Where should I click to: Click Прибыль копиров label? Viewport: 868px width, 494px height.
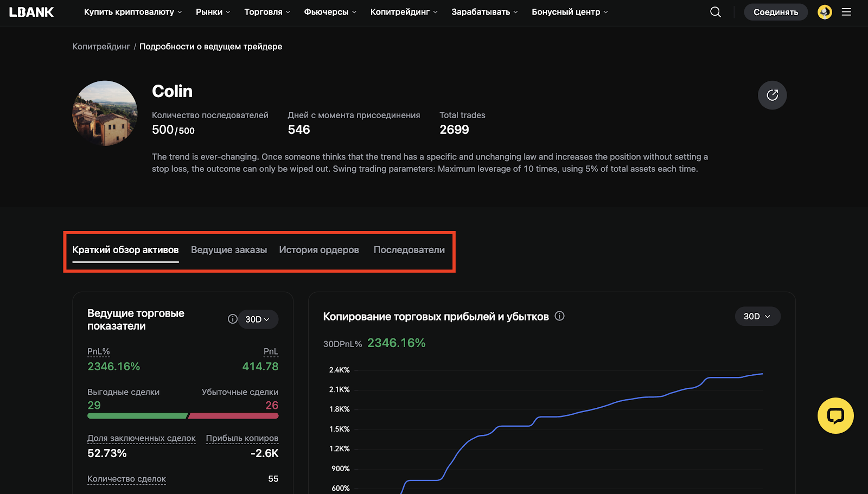tap(242, 438)
